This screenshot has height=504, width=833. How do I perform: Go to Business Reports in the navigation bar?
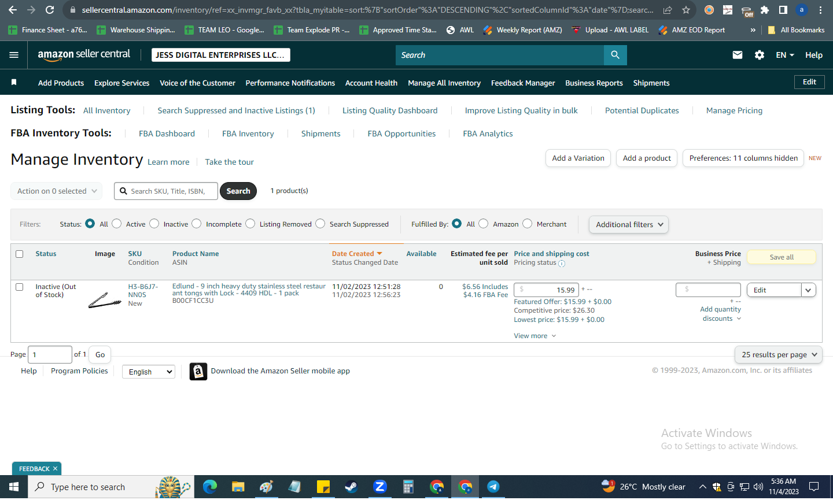(594, 83)
